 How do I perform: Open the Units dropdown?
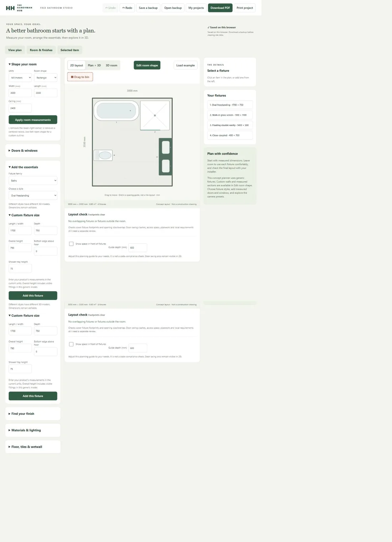point(20,77)
